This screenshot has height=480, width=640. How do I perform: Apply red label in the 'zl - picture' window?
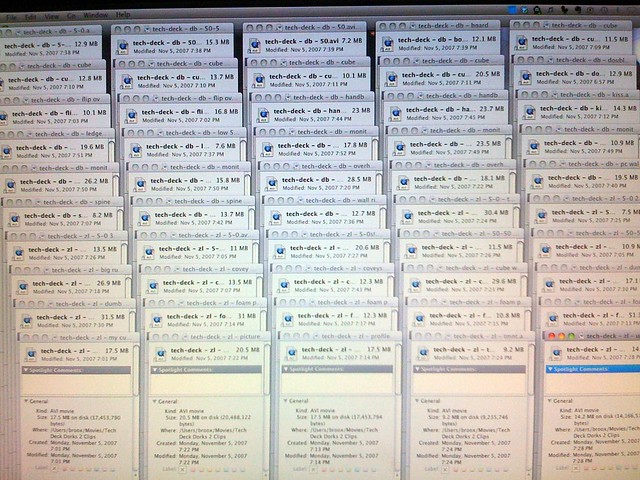194,470
